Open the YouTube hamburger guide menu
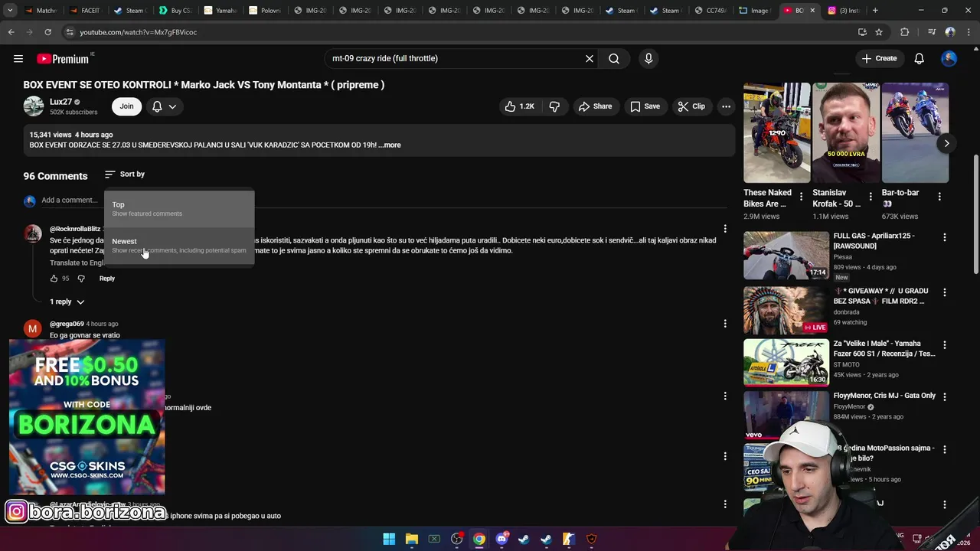 [18, 58]
